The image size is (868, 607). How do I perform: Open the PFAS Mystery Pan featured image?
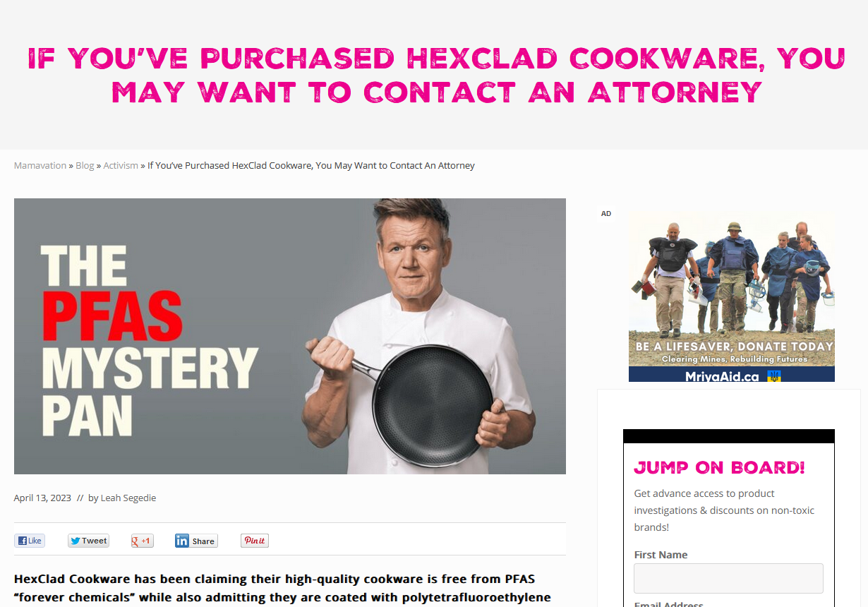pos(290,336)
